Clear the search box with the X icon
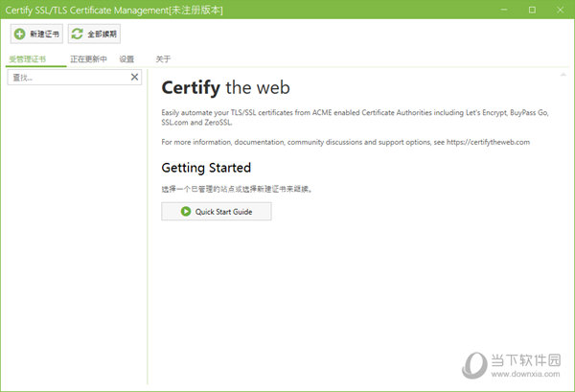The height and width of the screenshot is (392, 575). coord(134,77)
